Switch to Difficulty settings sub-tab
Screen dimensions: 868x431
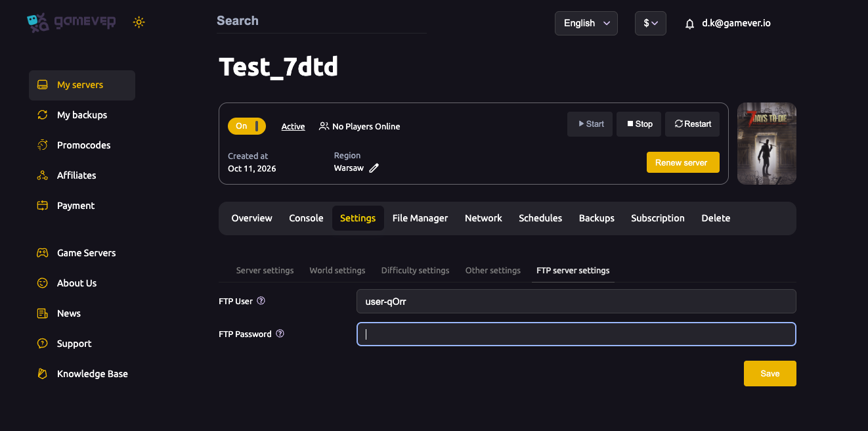415,270
